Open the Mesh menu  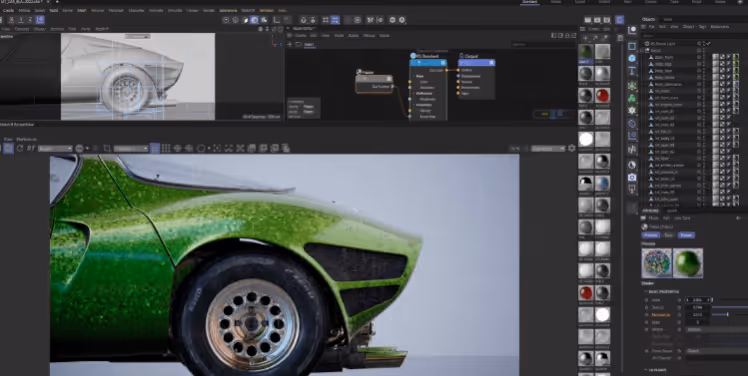pos(82,10)
